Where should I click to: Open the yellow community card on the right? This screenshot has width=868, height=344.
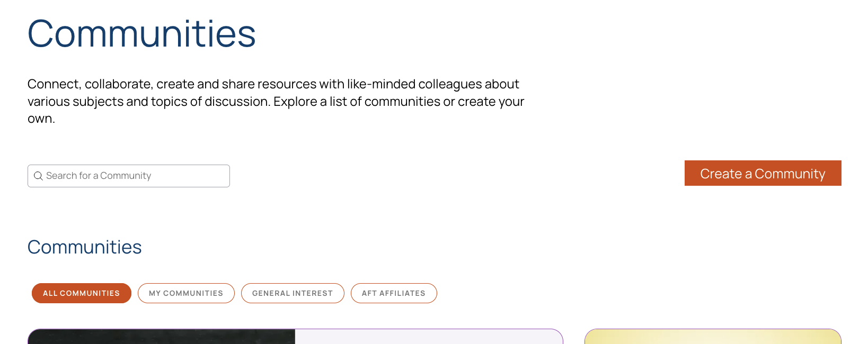pyautogui.click(x=713, y=337)
